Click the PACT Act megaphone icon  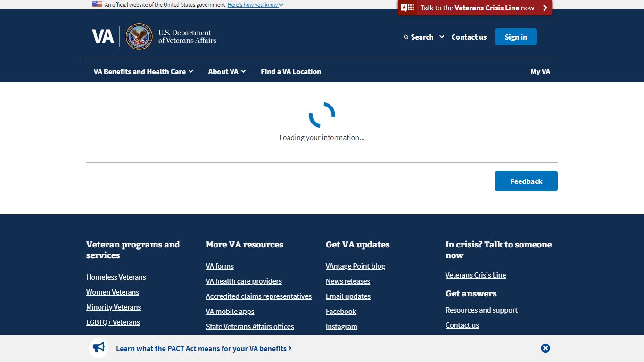(x=99, y=348)
